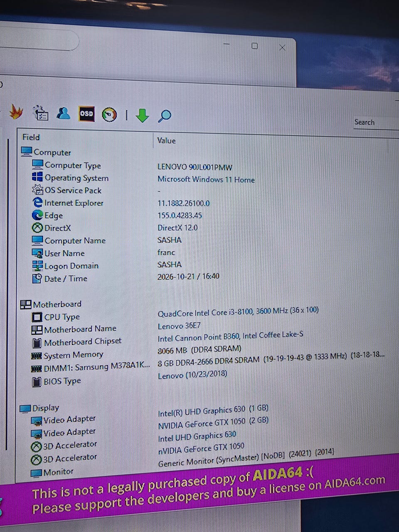Click the System Memory RAM icon

pyautogui.click(x=37, y=356)
